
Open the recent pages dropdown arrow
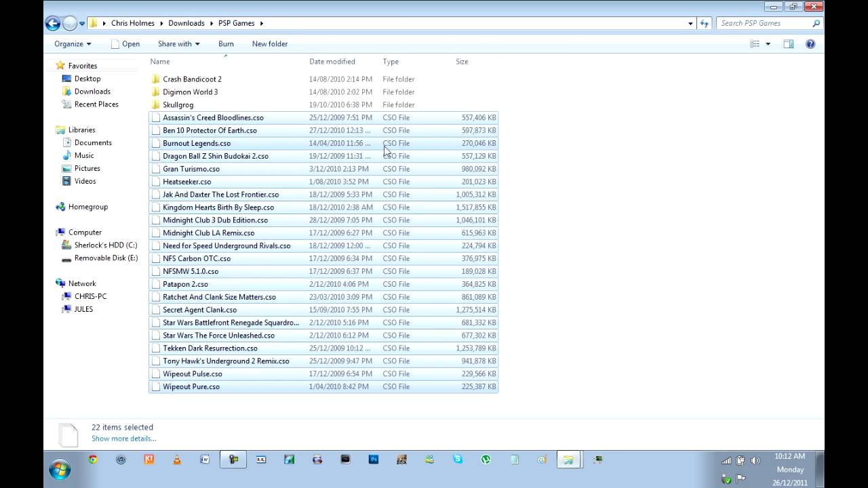click(x=82, y=24)
